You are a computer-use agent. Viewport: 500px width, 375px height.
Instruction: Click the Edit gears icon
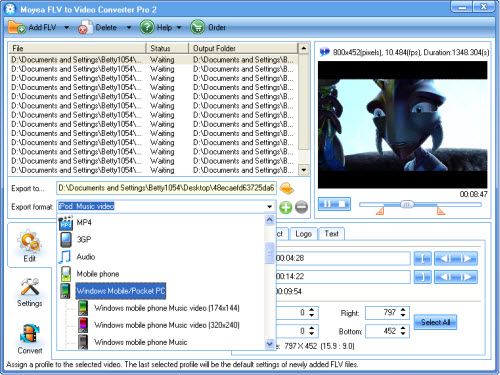tap(29, 241)
